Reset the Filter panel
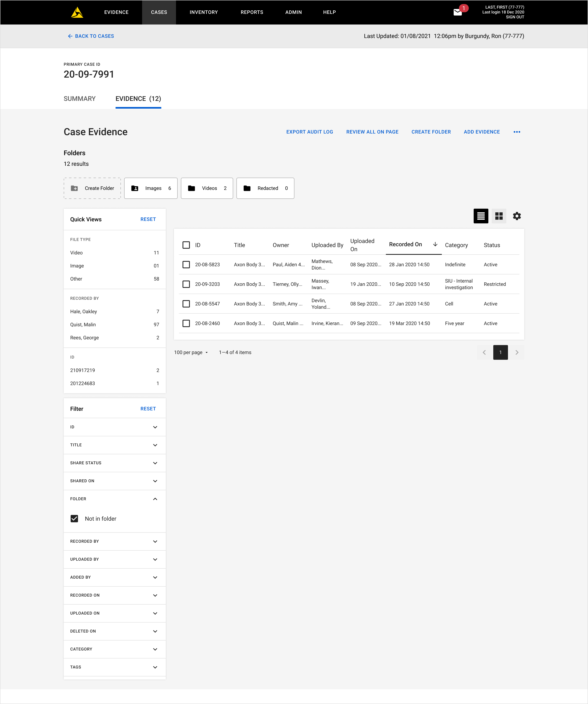Image resolution: width=588 pixels, height=704 pixels. [148, 409]
